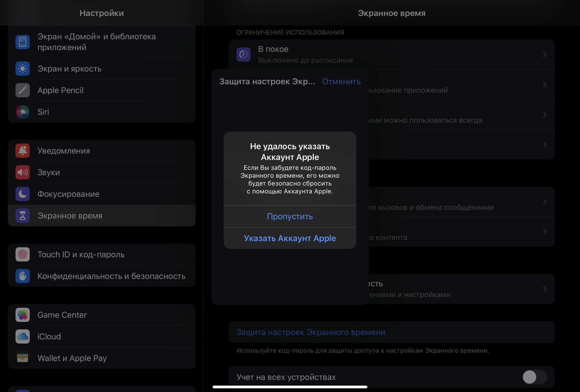Open «Game Center» settings row
The height and width of the screenshot is (392, 580).
[102, 315]
